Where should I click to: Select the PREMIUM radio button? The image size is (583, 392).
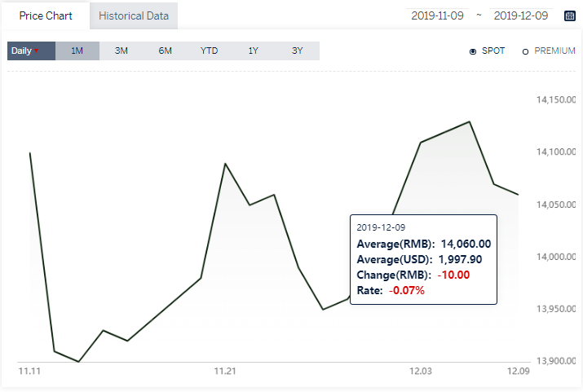coord(525,51)
